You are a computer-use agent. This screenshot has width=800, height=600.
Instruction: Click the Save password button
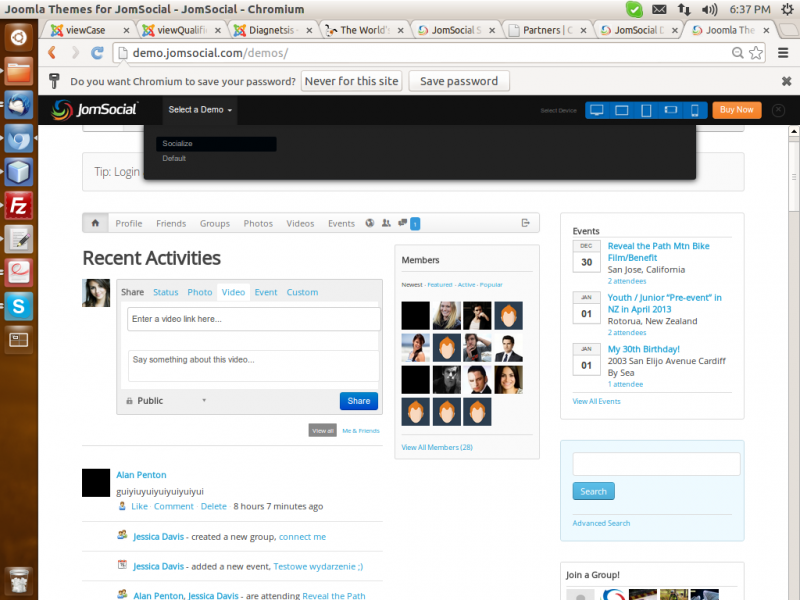tap(459, 81)
